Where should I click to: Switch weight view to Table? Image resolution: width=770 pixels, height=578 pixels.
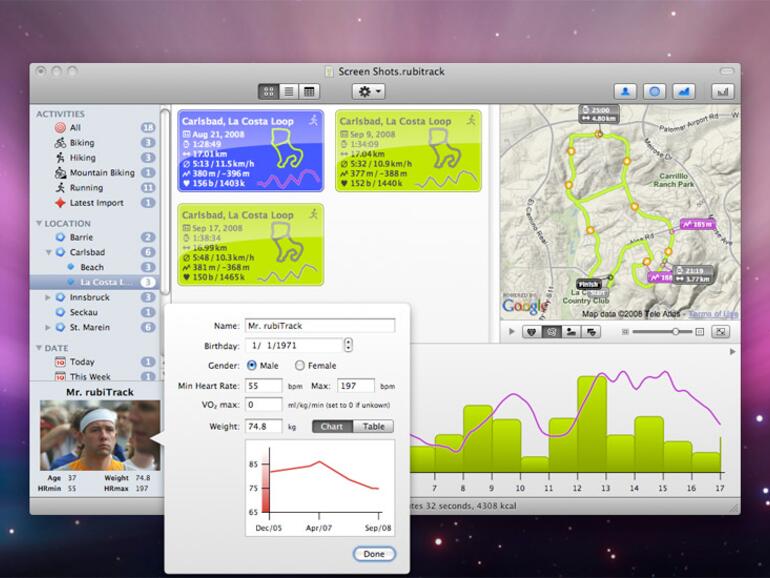(372, 426)
